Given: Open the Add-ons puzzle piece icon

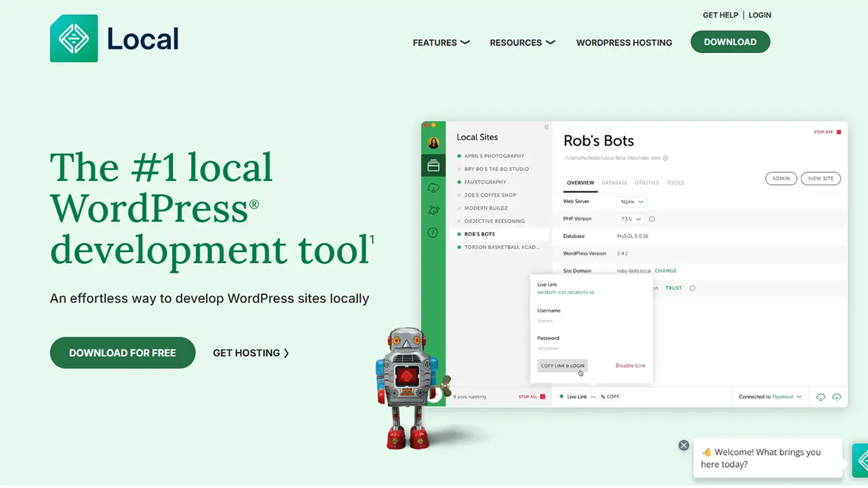Looking at the screenshot, I should coord(433,210).
